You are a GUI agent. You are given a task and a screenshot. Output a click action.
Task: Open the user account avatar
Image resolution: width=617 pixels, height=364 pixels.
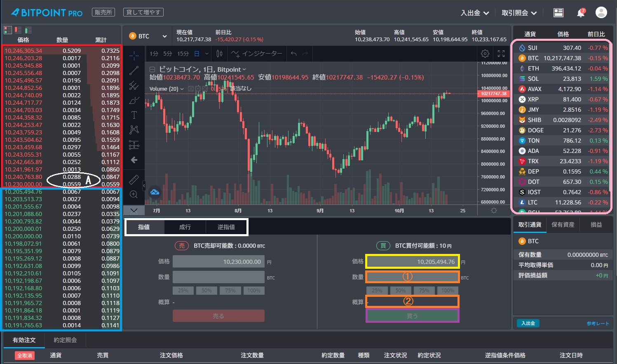[x=601, y=12]
